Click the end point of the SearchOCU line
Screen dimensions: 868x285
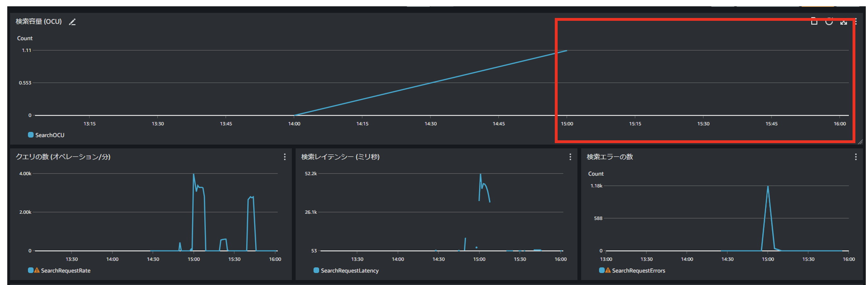pyautogui.click(x=567, y=51)
